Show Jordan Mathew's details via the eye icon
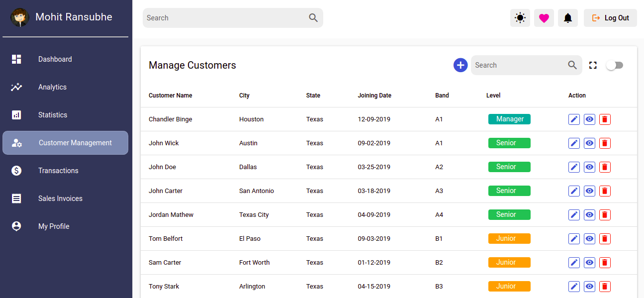644x298 pixels. [x=589, y=215]
